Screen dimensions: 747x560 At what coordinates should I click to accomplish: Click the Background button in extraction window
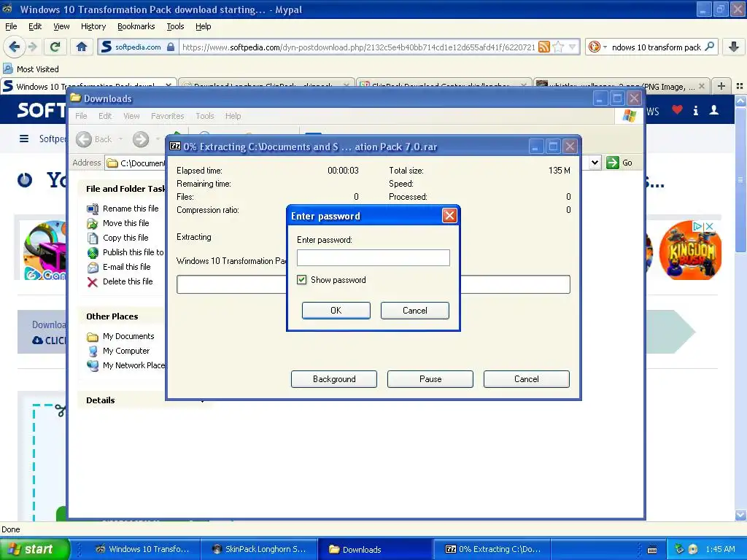click(334, 379)
